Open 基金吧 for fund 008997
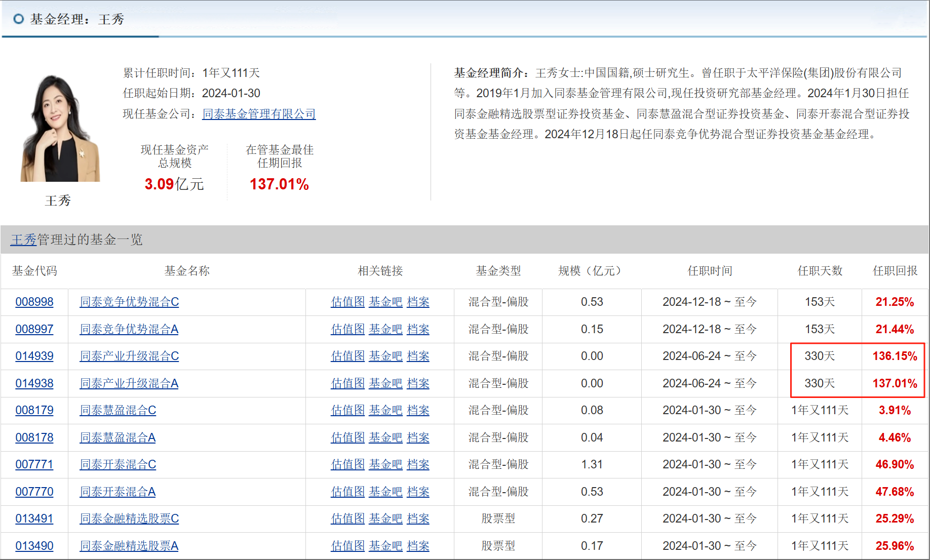Screen dimensions: 930x560 point(385,329)
